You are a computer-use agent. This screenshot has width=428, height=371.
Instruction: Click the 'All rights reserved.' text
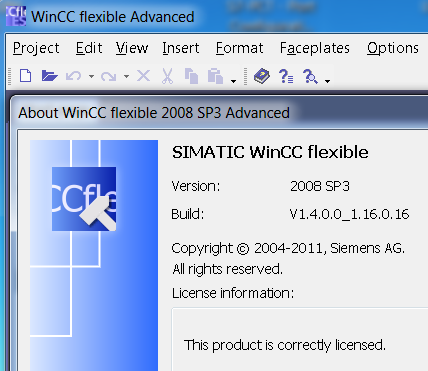(227, 269)
